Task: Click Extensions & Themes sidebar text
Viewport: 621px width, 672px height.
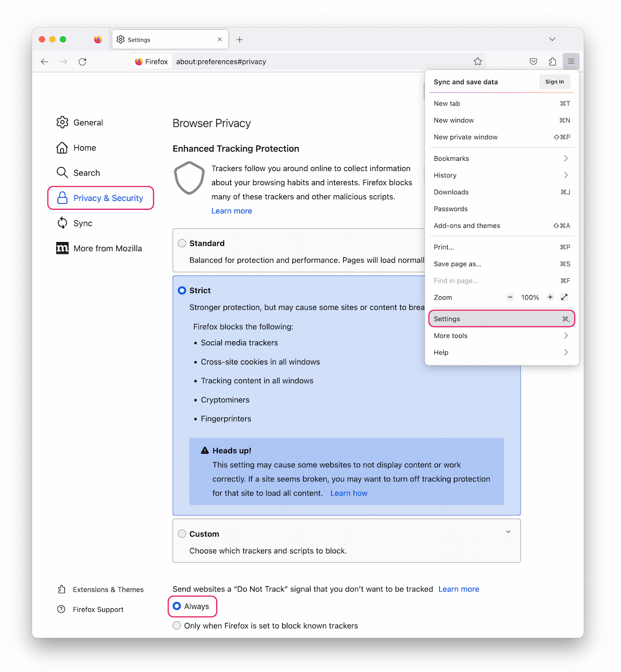Action: pos(108,589)
